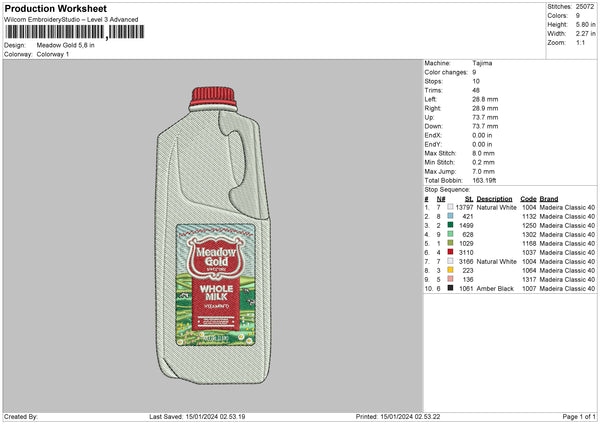The image size is (600, 424).
Task: Click the Last Saved timestamp 15/01/2024 02.53.19
Action: tap(215, 416)
